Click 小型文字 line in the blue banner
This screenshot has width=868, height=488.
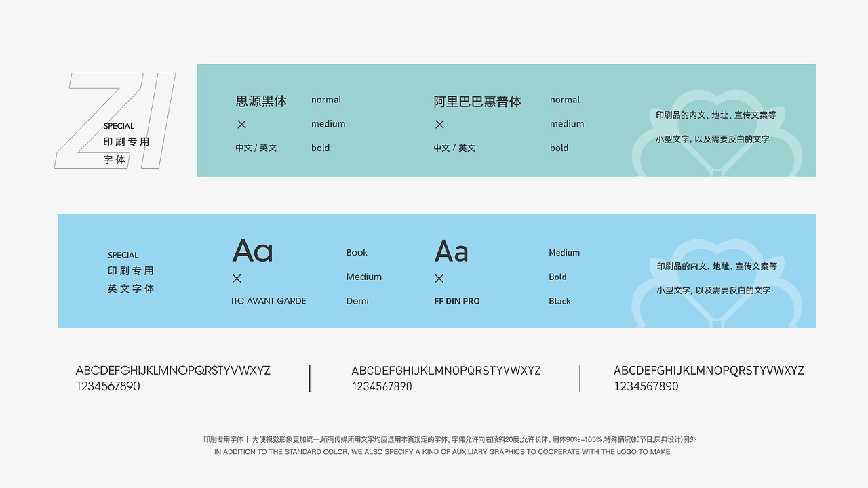click(713, 290)
